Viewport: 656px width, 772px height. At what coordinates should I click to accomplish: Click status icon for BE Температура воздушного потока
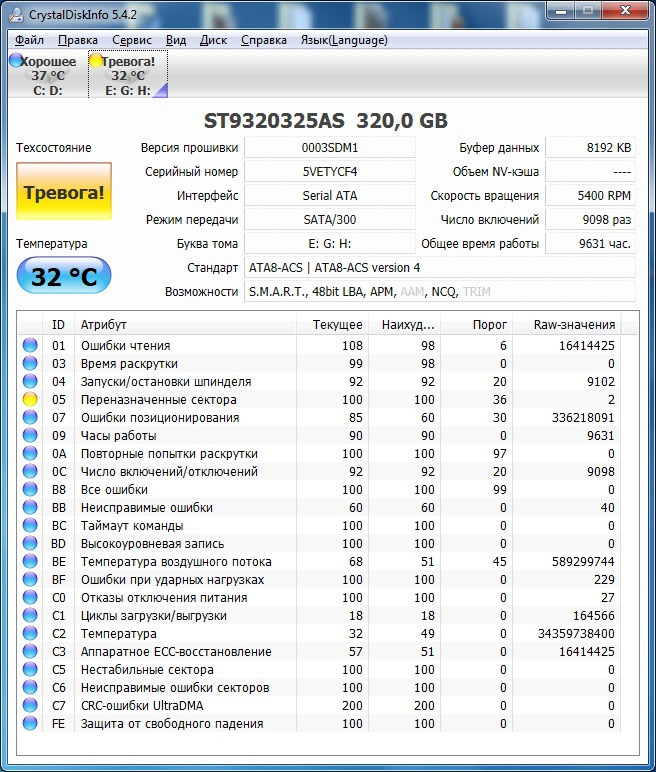[30, 561]
